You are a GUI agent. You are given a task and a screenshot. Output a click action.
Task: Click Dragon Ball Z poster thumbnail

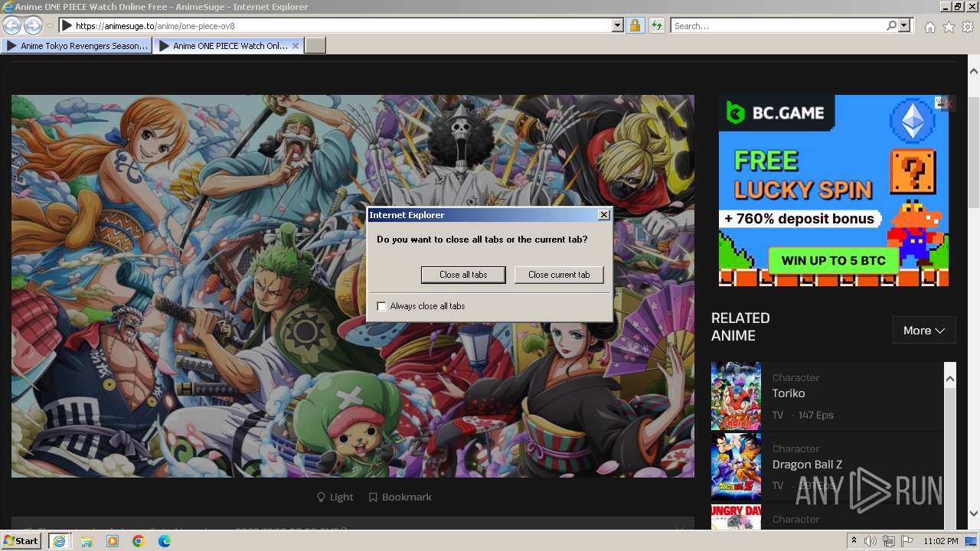click(x=736, y=466)
